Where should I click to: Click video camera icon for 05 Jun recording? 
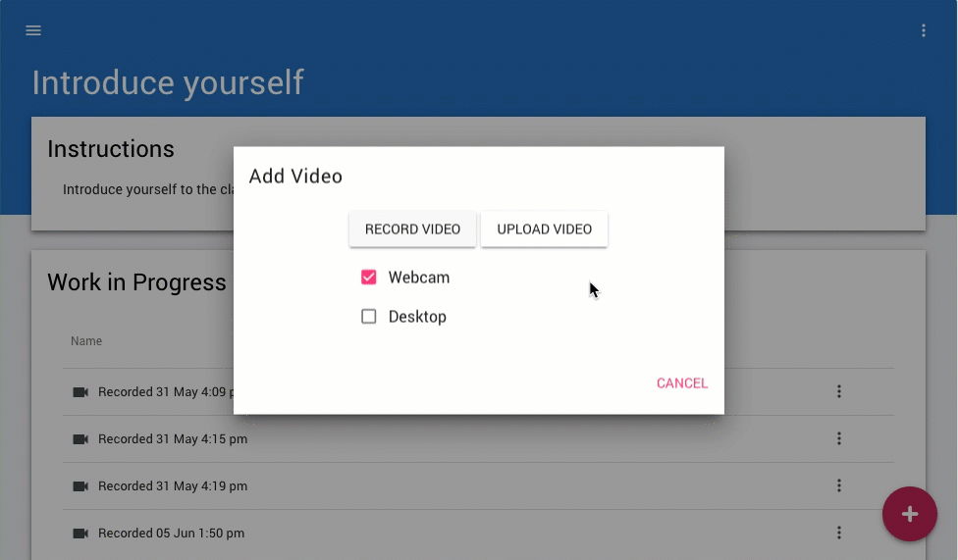pos(80,534)
